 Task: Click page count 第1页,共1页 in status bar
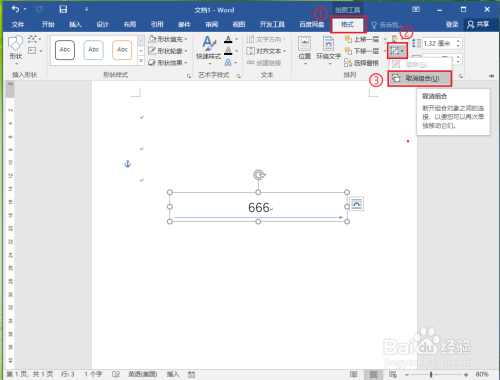point(30,374)
